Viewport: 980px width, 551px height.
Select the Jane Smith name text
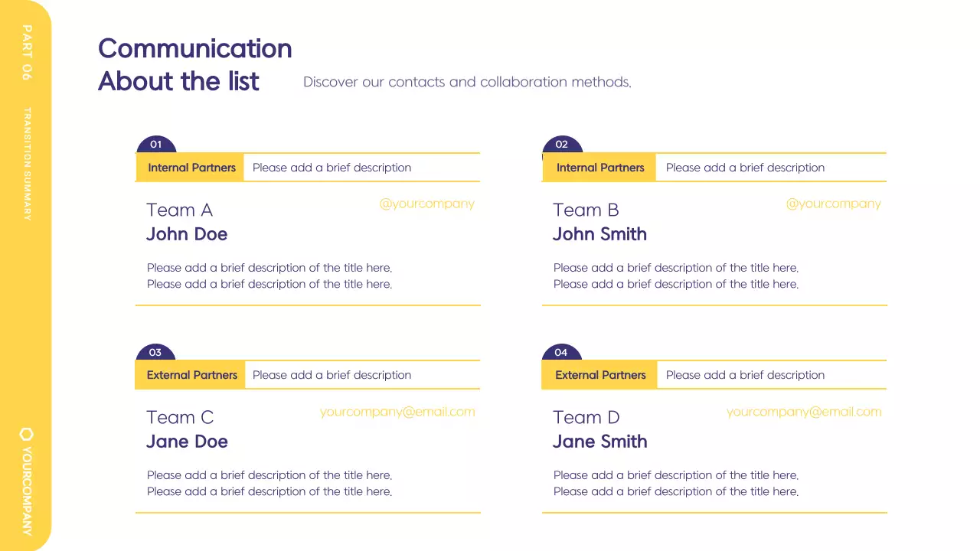click(x=600, y=442)
